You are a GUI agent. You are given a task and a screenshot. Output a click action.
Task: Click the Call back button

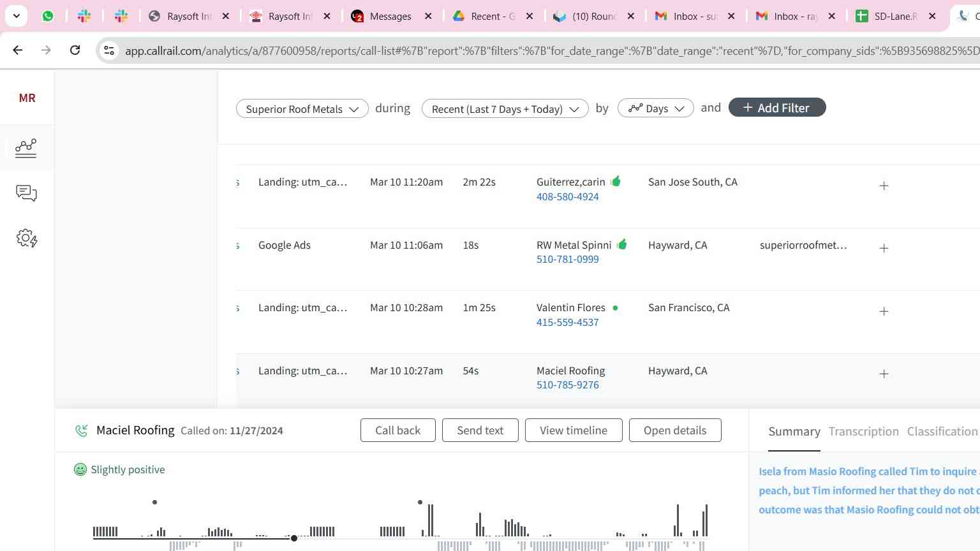click(x=397, y=430)
